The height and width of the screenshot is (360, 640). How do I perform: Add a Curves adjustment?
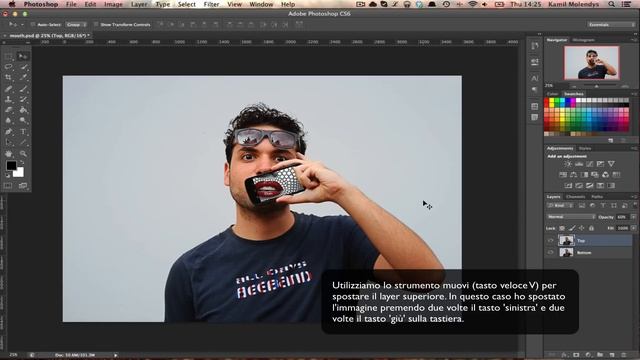tap(589, 164)
